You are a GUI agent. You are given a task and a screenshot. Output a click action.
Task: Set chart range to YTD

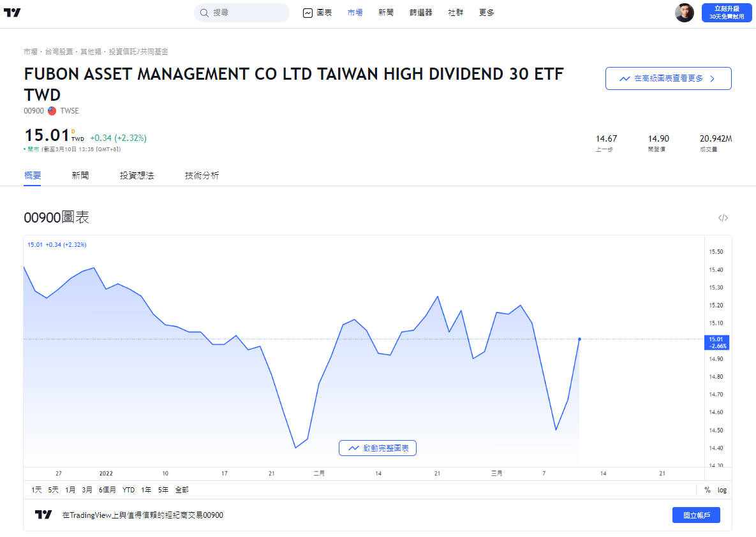[128, 490]
